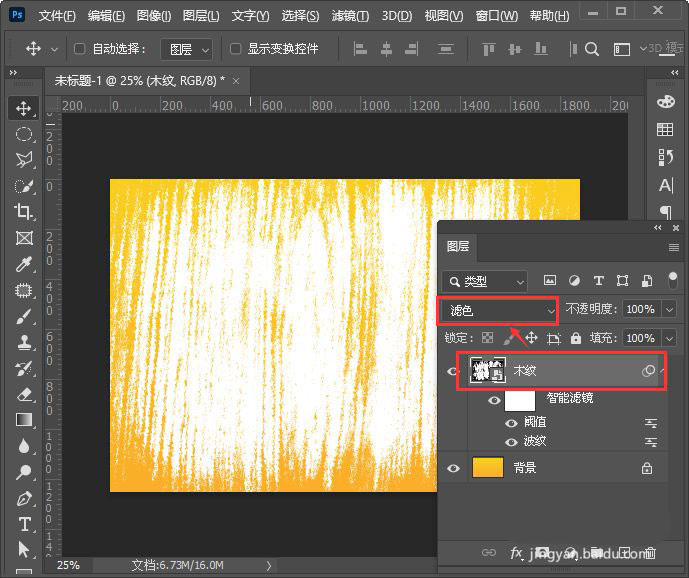
Task: Enable the 自动选择 checkbox
Action: [80, 49]
